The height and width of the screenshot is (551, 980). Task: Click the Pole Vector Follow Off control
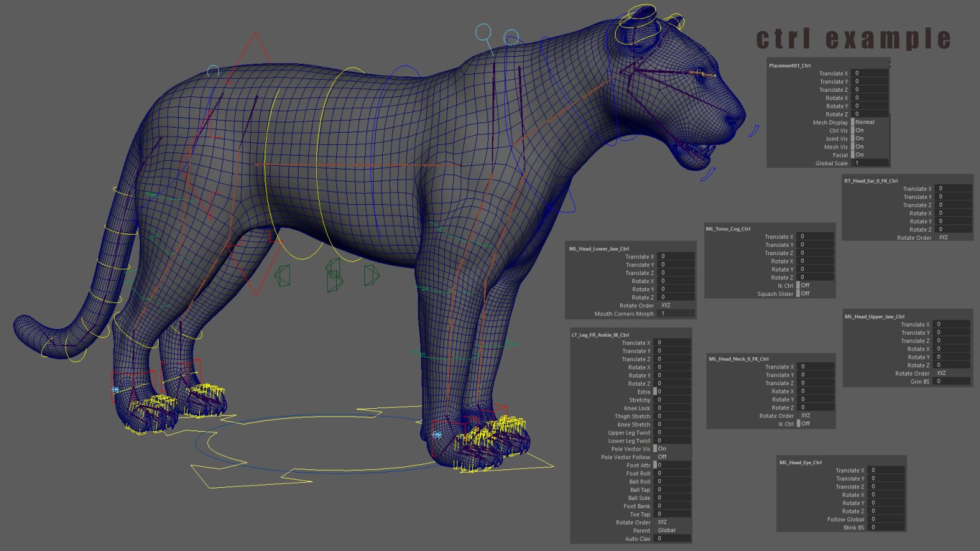pyautogui.click(x=664, y=457)
